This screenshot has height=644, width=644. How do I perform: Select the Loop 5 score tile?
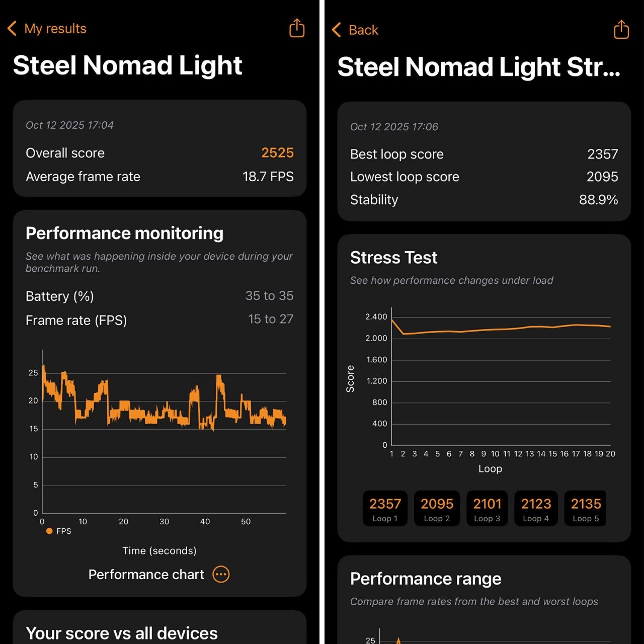586,509
